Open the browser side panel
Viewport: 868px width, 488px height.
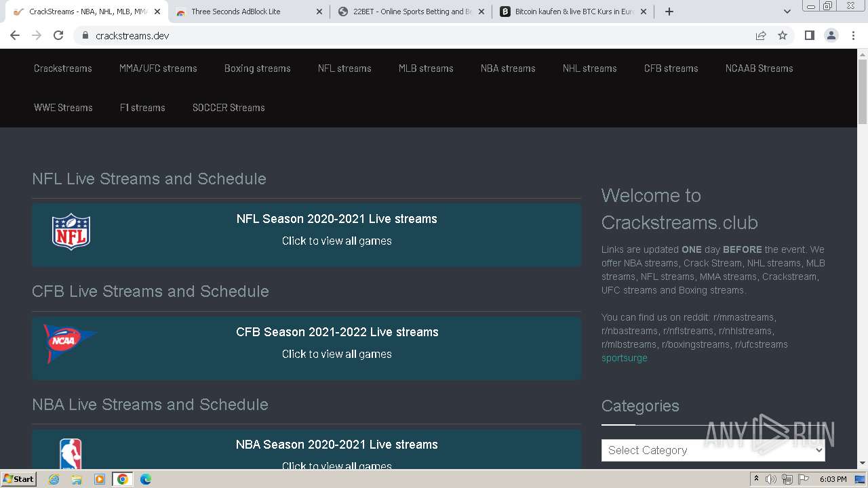point(809,36)
